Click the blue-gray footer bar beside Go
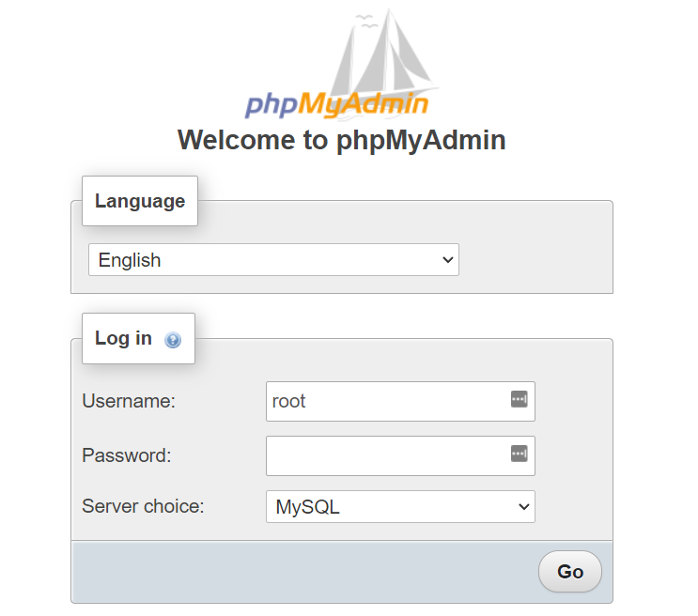 (x=301, y=571)
